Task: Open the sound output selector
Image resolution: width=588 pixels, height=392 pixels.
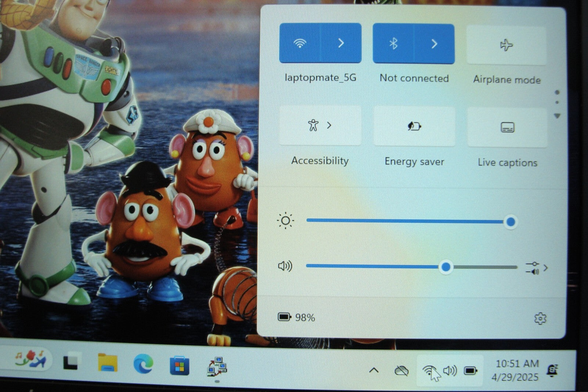Action: tap(537, 268)
